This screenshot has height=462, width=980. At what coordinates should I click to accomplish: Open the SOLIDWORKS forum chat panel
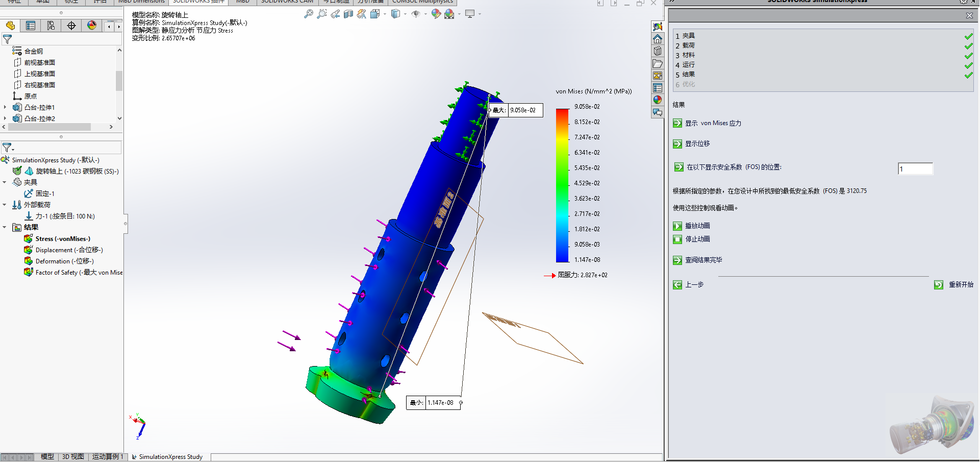[x=658, y=112]
